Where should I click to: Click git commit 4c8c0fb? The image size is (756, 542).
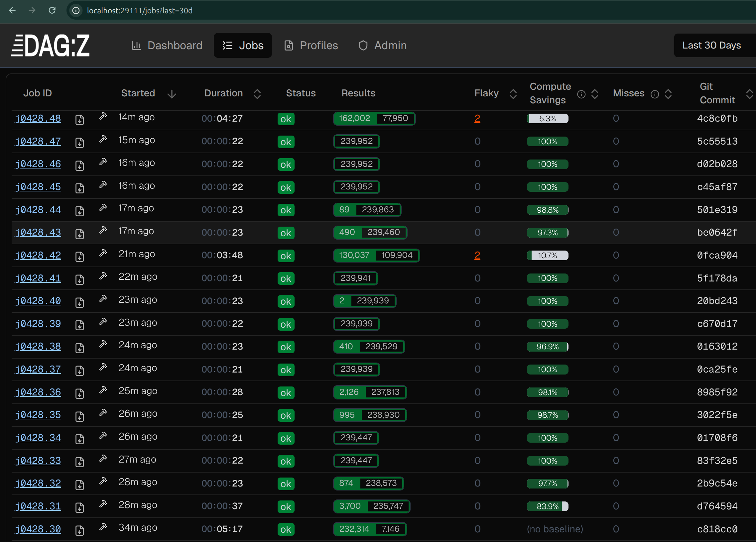(717, 118)
